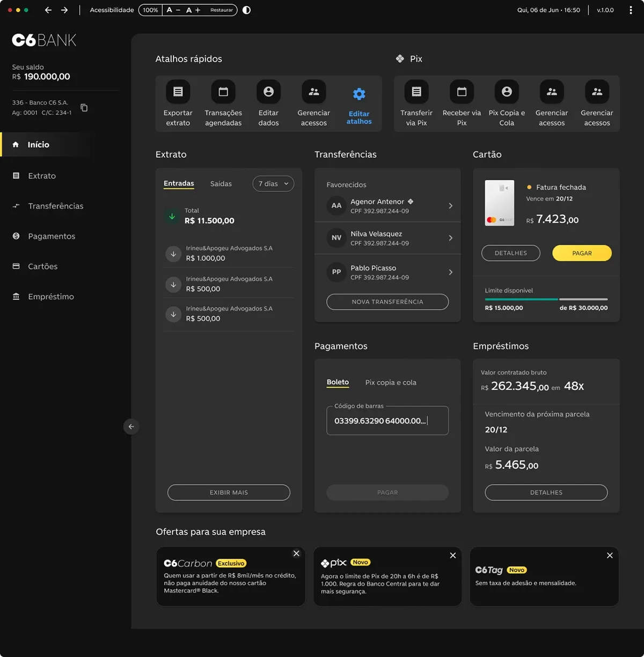The width and height of the screenshot is (644, 657).
Task: Click Editar atalhos gear icon
Action: click(359, 94)
